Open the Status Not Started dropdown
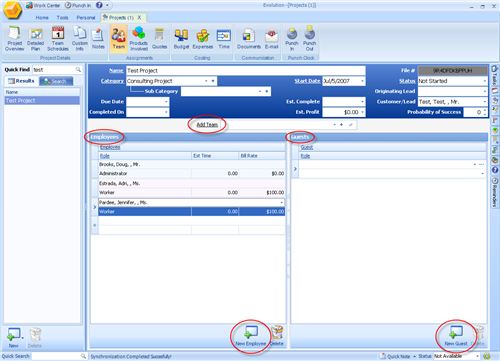This screenshot has width=500, height=361. point(485,81)
